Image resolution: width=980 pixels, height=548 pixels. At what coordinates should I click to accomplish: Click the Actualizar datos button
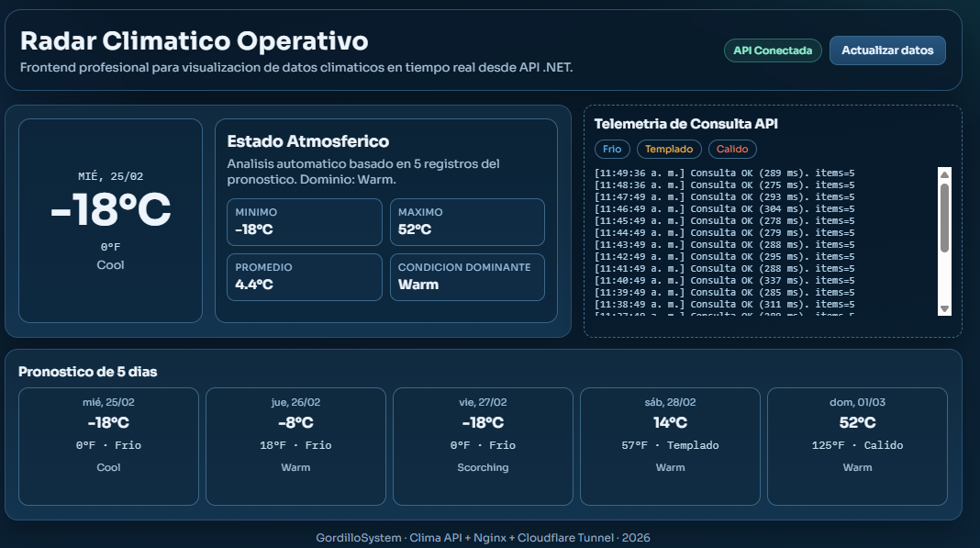click(886, 50)
